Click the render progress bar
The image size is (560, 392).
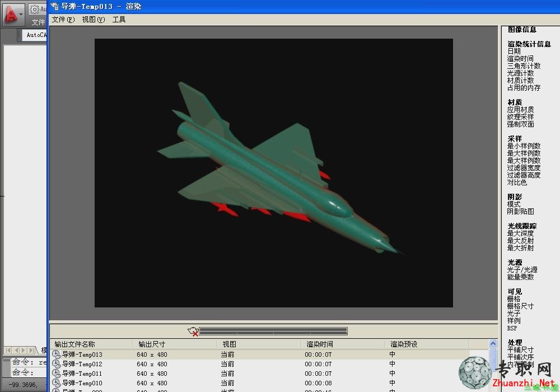(x=273, y=332)
